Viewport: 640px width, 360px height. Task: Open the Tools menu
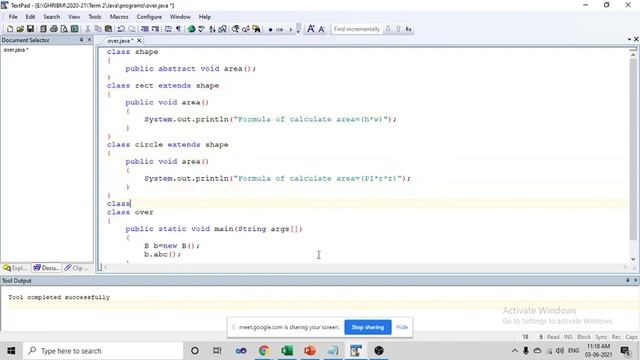[95, 17]
